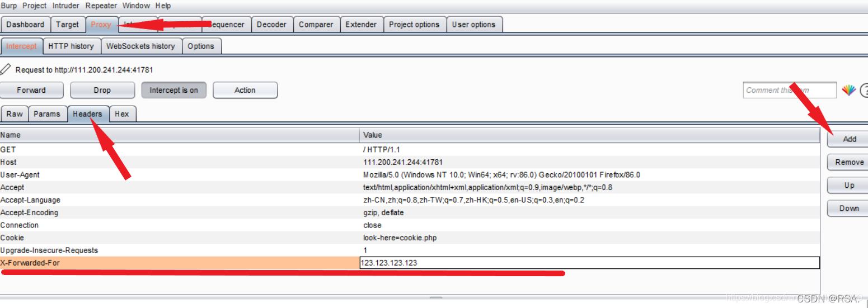Click the gzip, deflate value

click(x=383, y=212)
